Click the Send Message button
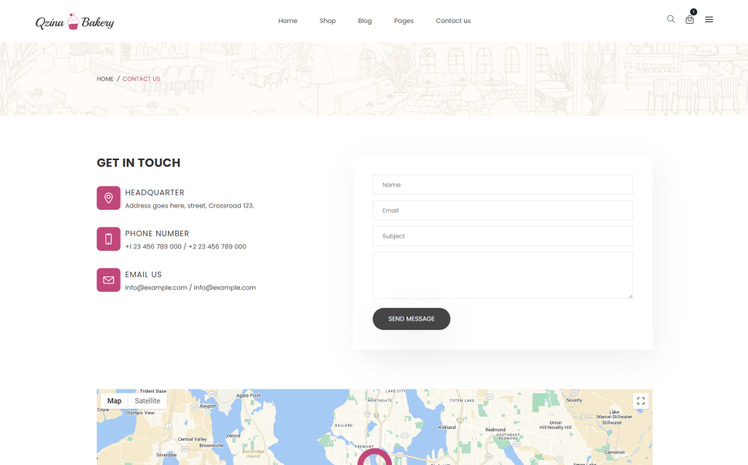 411,319
